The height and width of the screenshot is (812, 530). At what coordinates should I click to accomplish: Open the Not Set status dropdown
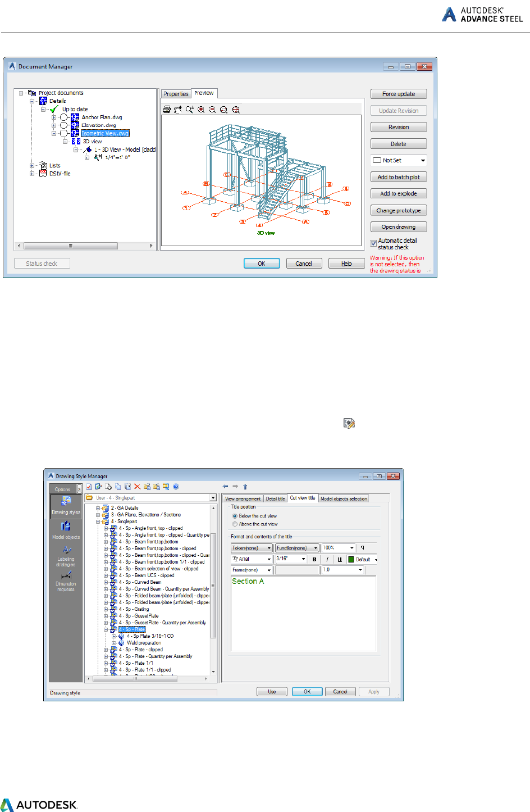click(399, 160)
